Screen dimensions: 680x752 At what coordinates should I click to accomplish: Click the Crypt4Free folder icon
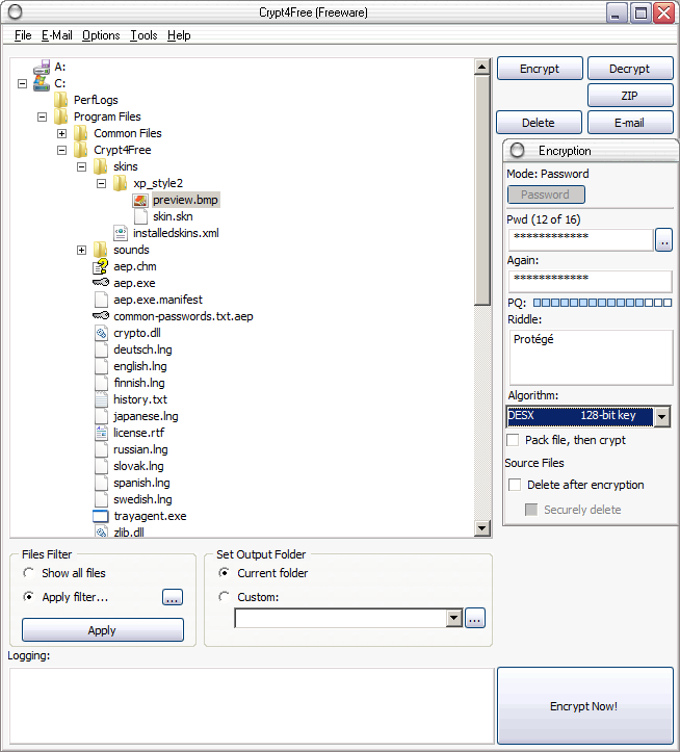[x=81, y=150]
